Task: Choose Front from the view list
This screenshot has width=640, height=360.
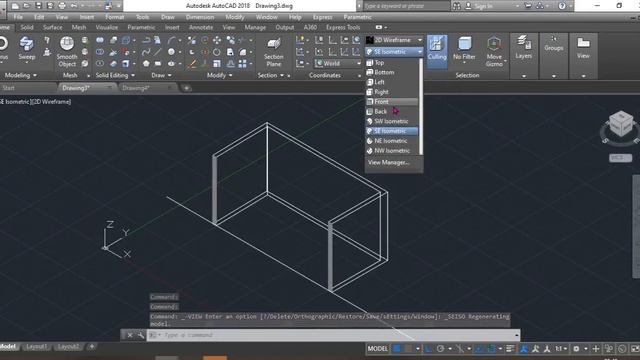Action: tap(392, 102)
